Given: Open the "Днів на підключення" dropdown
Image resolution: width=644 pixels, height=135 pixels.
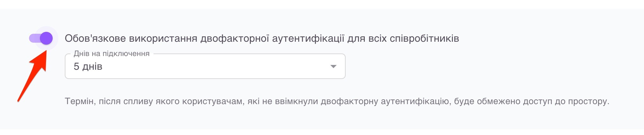Looking at the screenshot, I should 205,66.
